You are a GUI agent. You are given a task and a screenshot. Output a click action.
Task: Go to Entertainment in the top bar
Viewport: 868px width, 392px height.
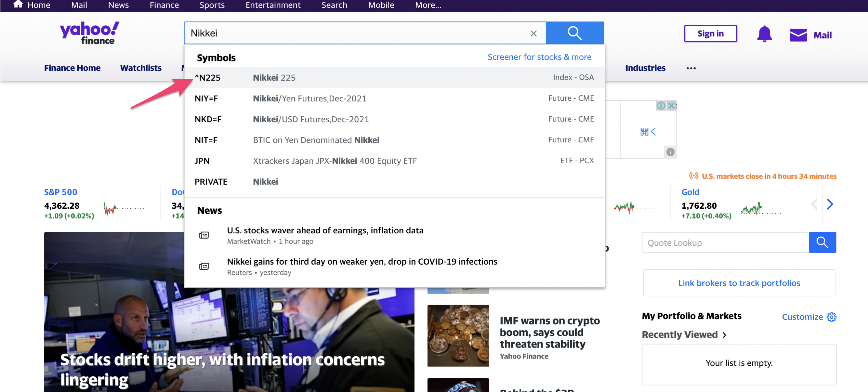point(273,5)
